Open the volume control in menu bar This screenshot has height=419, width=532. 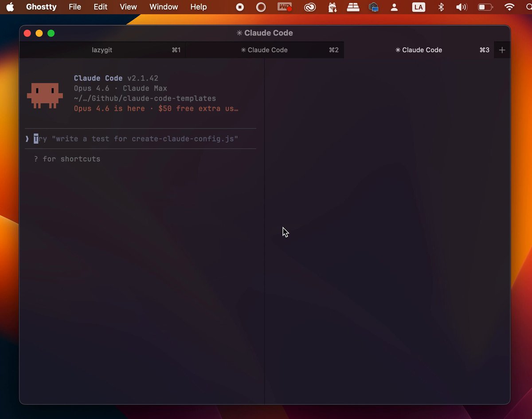[x=462, y=7]
